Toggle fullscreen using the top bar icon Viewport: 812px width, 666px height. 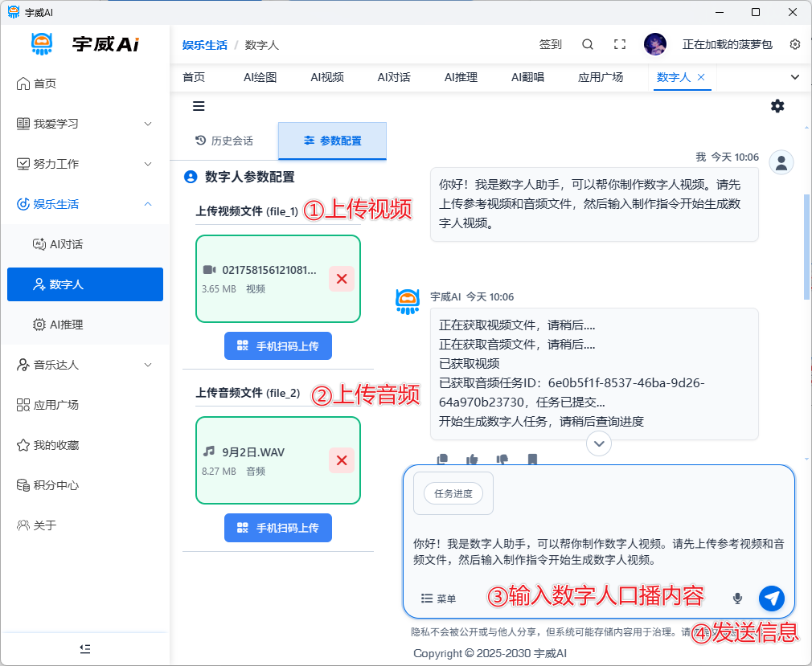[619, 45]
